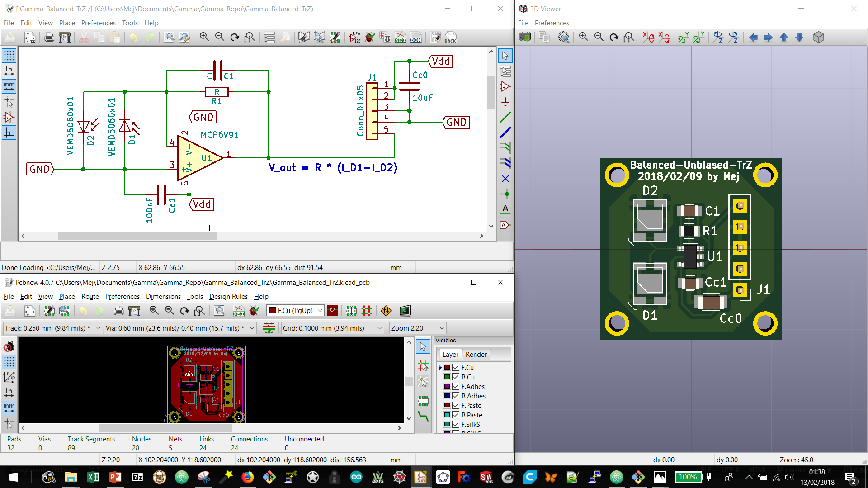Run electrical rules check in Eeschema

pos(370,38)
